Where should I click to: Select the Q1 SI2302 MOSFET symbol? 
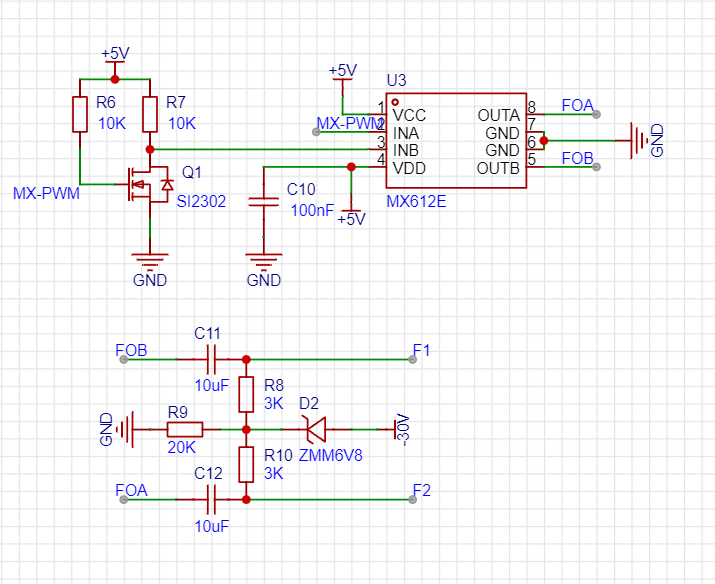pyautogui.click(x=148, y=185)
